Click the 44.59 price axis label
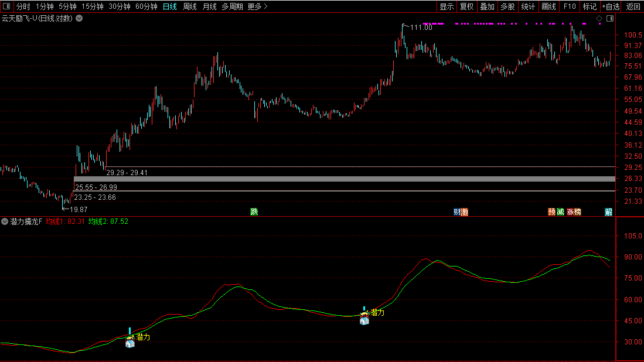This screenshot has width=644, height=362. (633, 122)
